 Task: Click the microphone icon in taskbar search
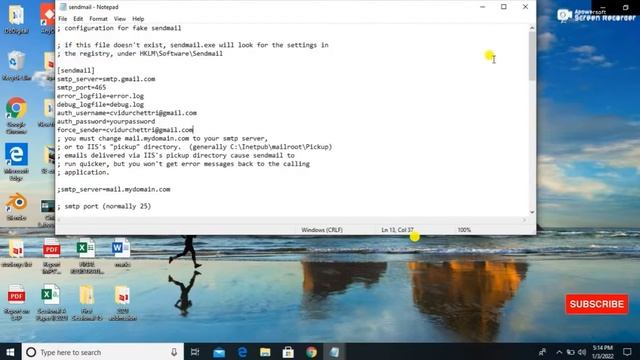point(174,352)
